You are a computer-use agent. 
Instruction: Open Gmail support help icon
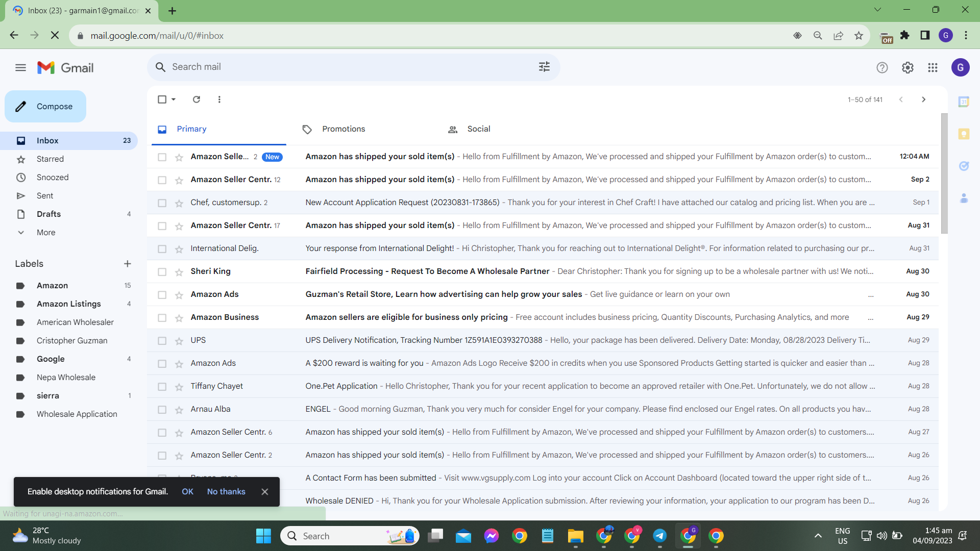coord(882,67)
